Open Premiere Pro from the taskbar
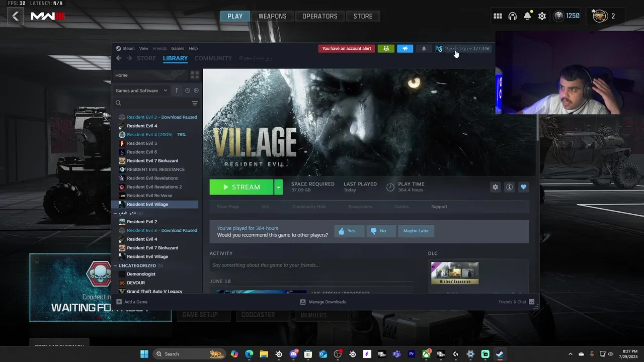This screenshot has height=362, width=644. coord(412,354)
